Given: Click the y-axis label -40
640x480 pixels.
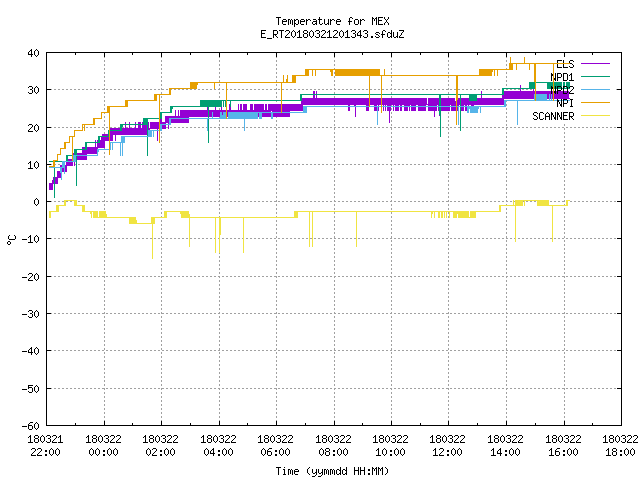Looking at the screenshot, I should tap(31, 351).
